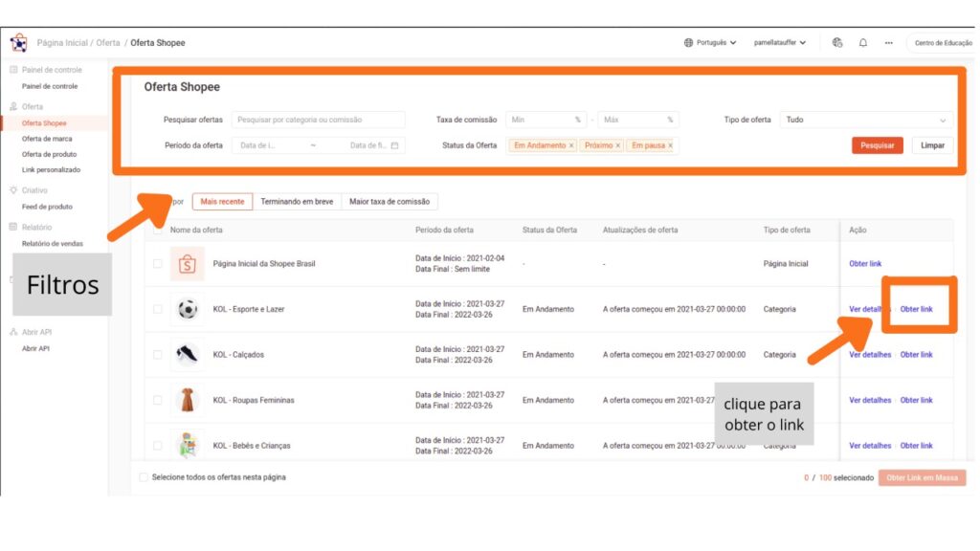The width and height of the screenshot is (980, 551).
Task: Click Obter link for KOL - Roupas Femininas
Action: pyautogui.click(x=916, y=400)
